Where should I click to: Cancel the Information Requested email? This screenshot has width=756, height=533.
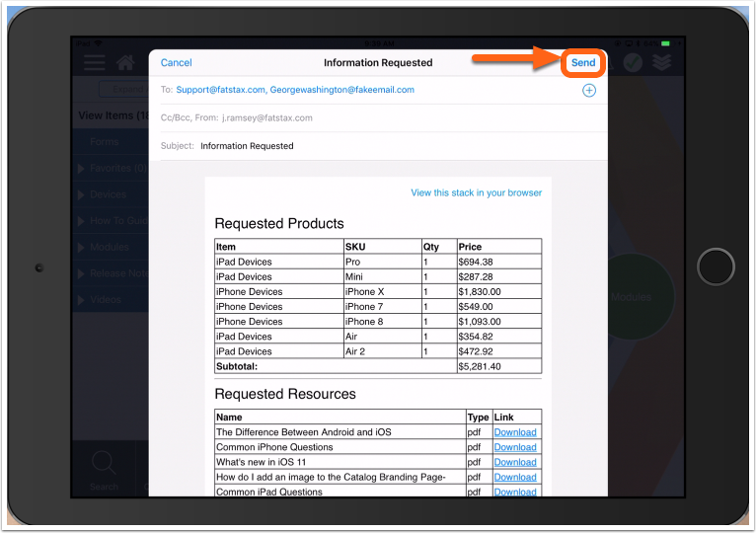(x=176, y=63)
